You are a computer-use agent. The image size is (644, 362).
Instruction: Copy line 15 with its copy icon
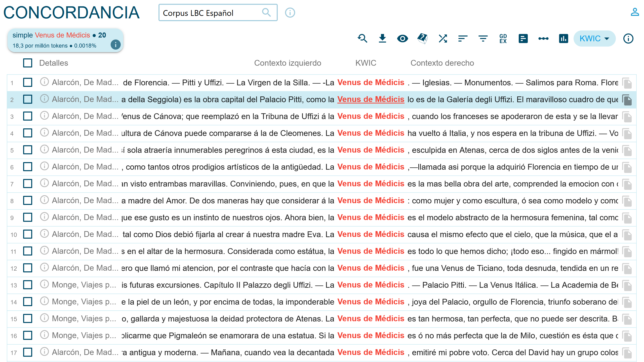pyautogui.click(x=627, y=319)
